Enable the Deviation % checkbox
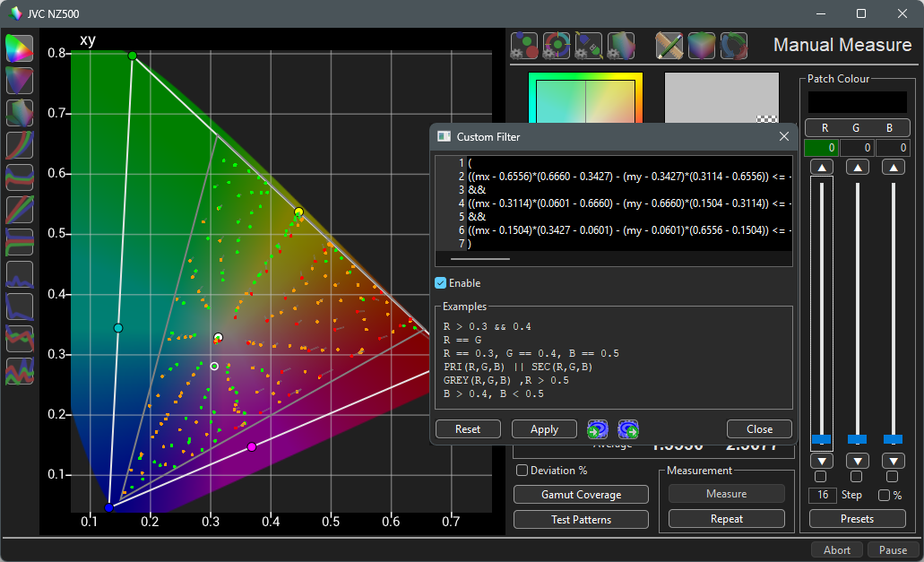 (522, 471)
